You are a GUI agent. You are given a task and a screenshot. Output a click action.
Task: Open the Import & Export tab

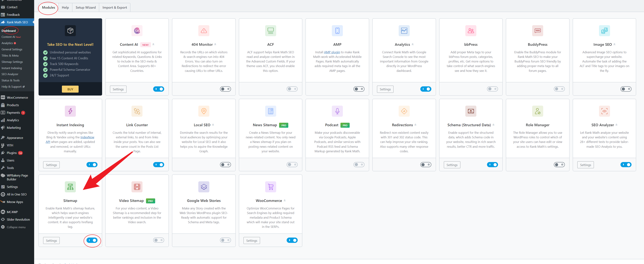(115, 8)
